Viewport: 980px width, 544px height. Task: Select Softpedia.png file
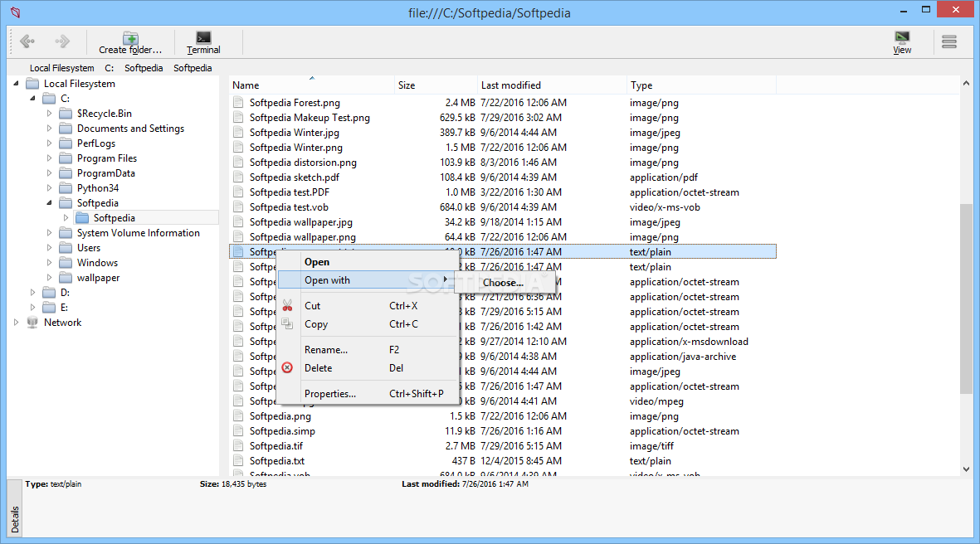click(280, 416)
